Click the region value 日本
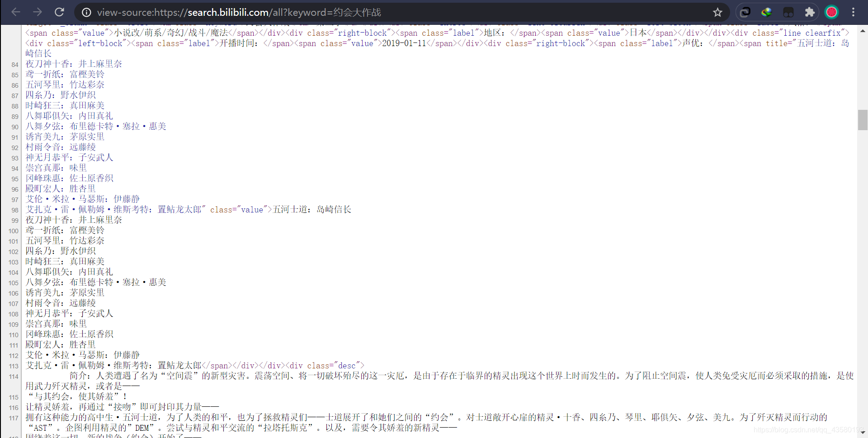Screen dimensions: 868x438 (x=638, y=33)
